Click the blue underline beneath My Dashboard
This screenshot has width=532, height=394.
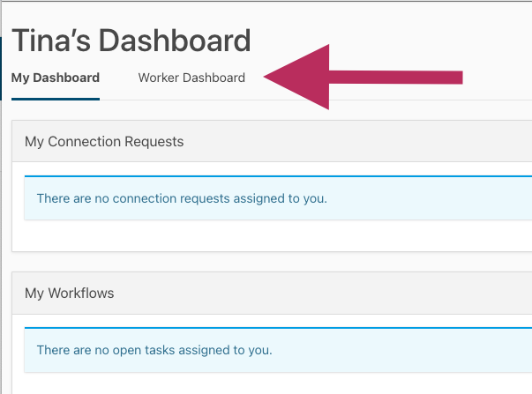(56, 99)
